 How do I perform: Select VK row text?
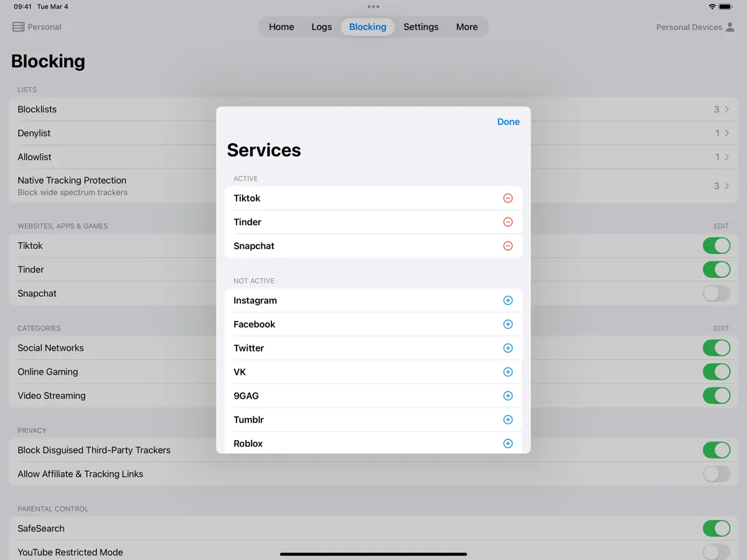coord(240,372)
